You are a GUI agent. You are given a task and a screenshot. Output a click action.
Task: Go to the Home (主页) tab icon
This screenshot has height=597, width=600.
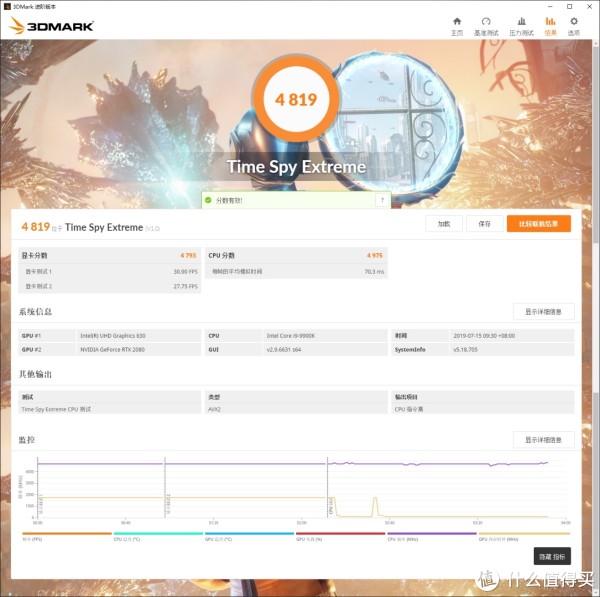tap(457, 21)
